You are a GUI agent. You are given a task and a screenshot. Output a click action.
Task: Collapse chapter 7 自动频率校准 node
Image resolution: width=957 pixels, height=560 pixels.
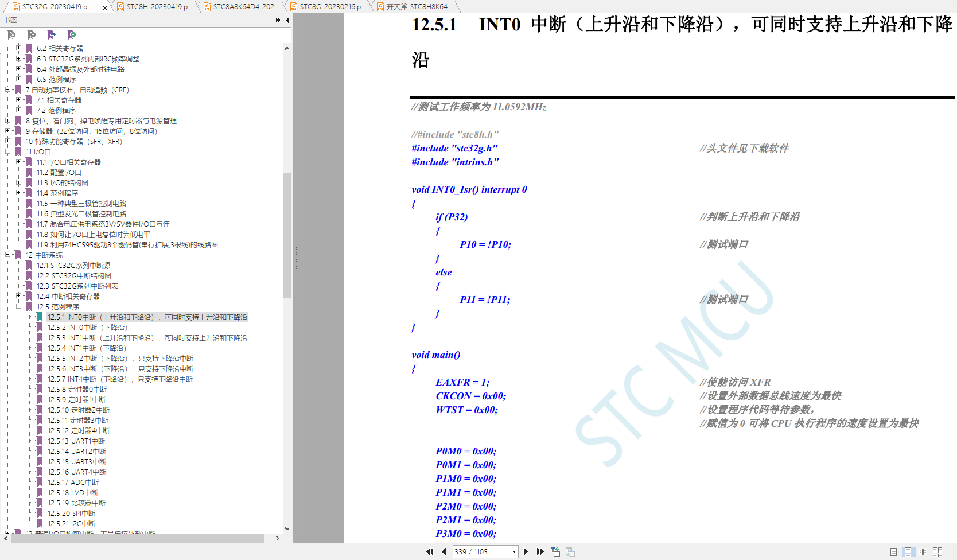(8, 90)
